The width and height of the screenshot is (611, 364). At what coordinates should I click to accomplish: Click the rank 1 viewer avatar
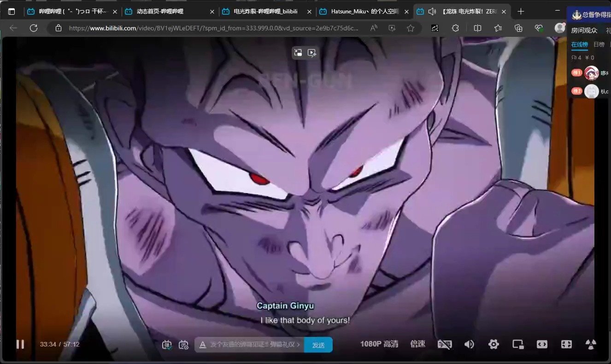592,73
